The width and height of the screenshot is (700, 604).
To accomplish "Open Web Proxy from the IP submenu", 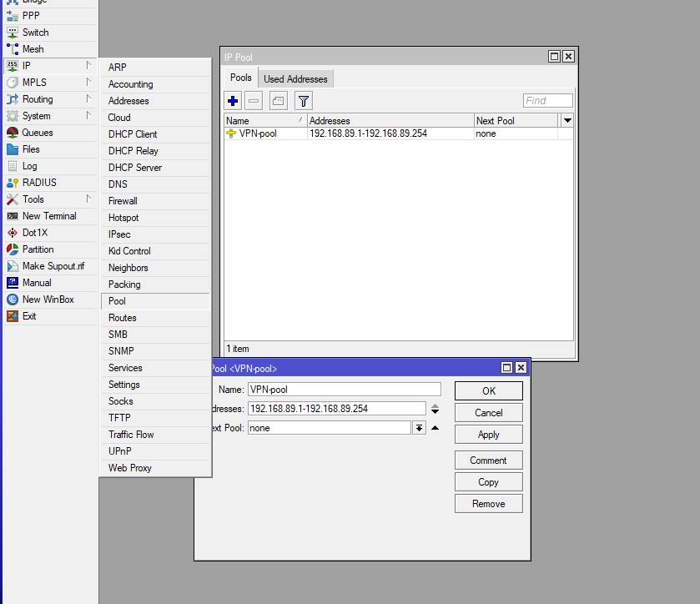I will (155, 468).
